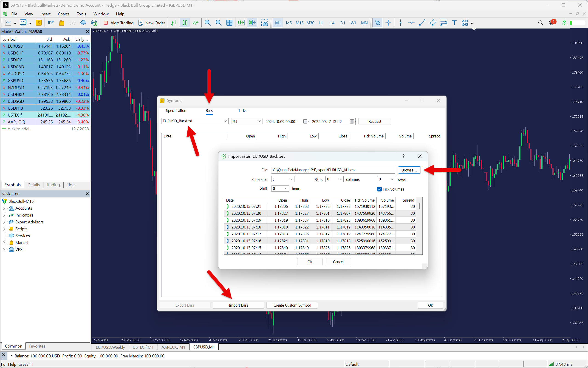Open the Charts menu
588x368 pixels.
click(63, 14)
